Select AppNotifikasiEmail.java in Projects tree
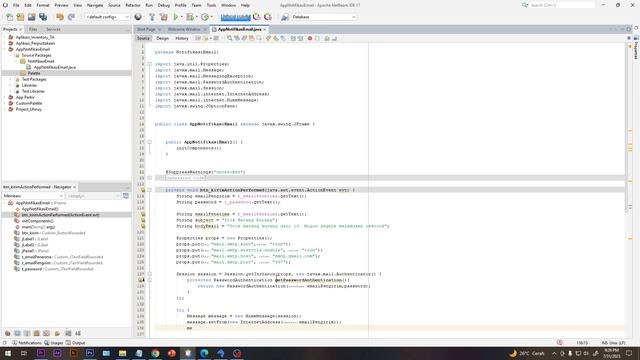640x360 pixels. pyautogui.click(x=54, y=67)
